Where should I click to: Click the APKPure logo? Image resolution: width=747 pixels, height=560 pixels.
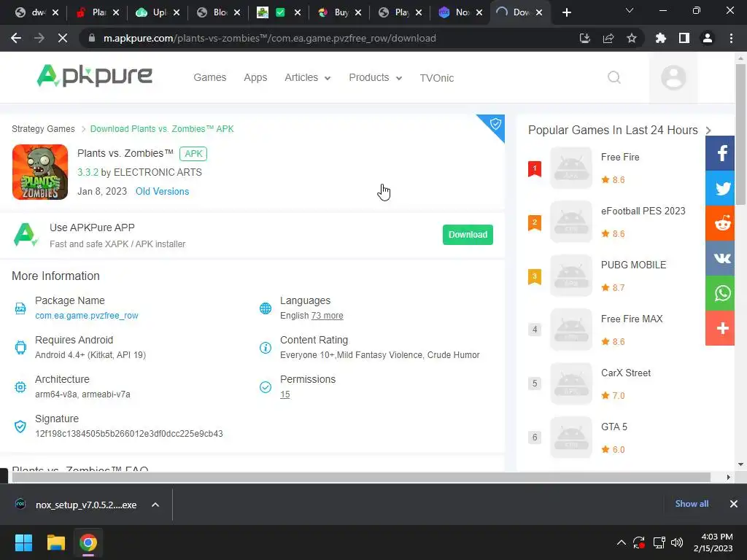point(94,76)
